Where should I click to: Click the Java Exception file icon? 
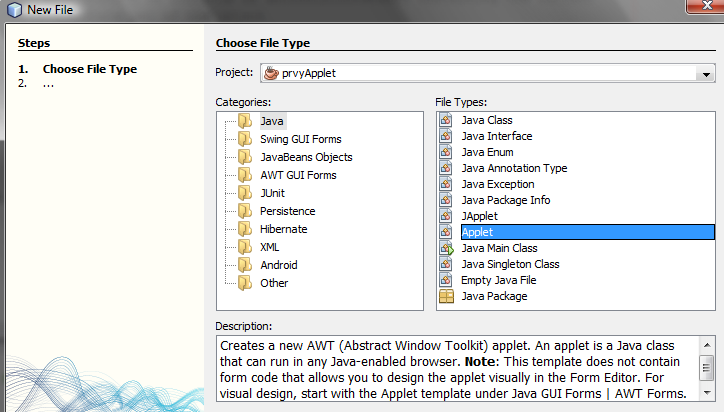[x=446, y=184]
